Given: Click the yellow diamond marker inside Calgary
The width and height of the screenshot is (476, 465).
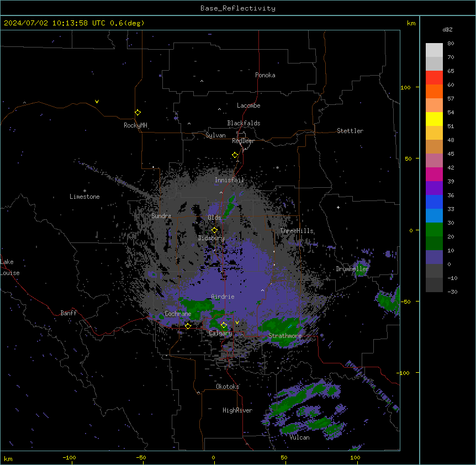Looking at the screenshot, I should pos(224,325).
